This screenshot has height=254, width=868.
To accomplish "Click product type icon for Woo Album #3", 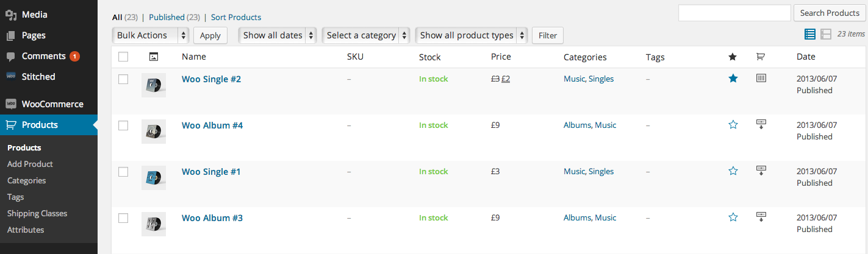I will (x=761, y=217).
